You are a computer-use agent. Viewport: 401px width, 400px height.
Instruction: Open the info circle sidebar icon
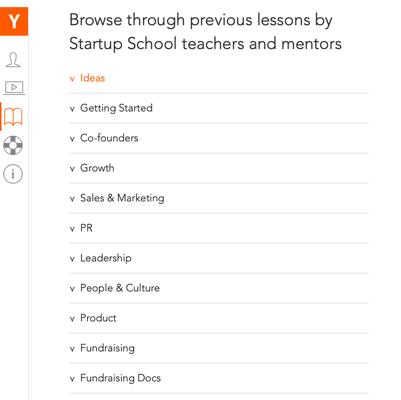[13, 174]
